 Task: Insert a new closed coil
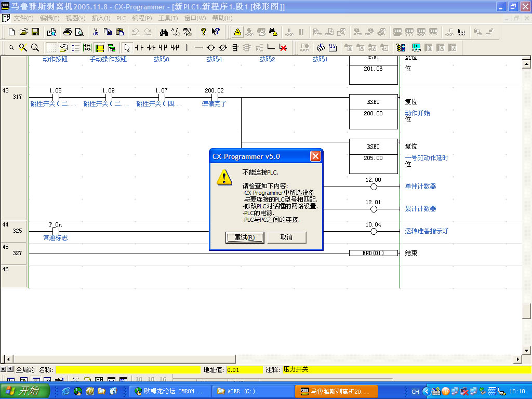pos(222,47)
